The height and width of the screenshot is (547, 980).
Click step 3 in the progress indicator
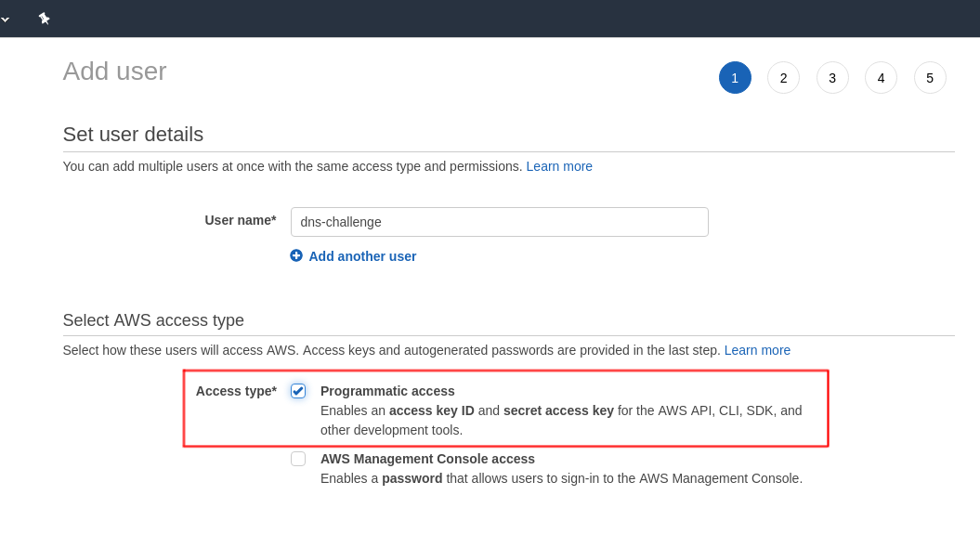832,77
